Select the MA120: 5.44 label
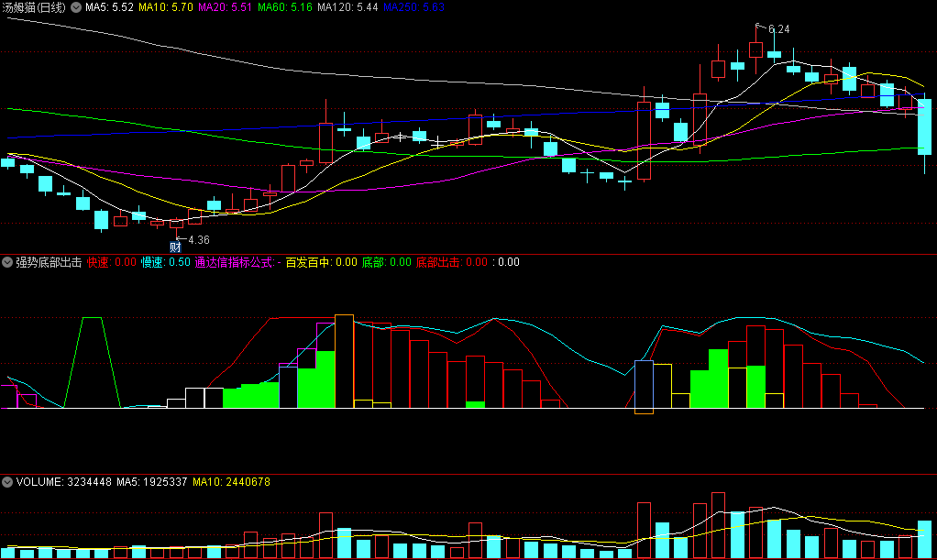This screenshot has height=560, width=937. [x=347, y=7]
